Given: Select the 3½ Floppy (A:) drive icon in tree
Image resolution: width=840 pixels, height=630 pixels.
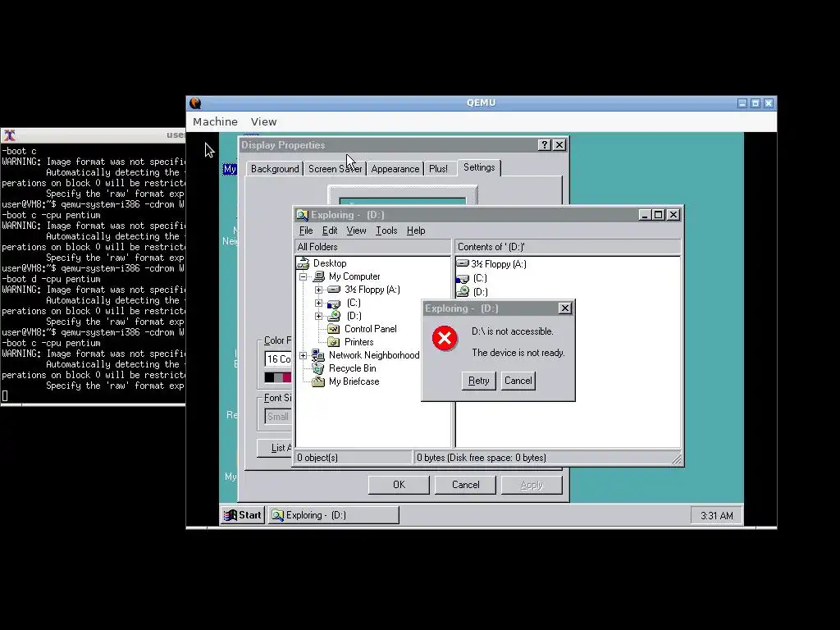Looking at the screenshot, I should 334,290.
